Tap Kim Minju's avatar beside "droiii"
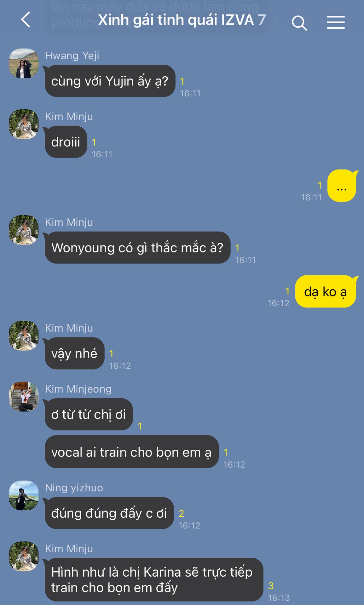364x605 pixels. 24,124
